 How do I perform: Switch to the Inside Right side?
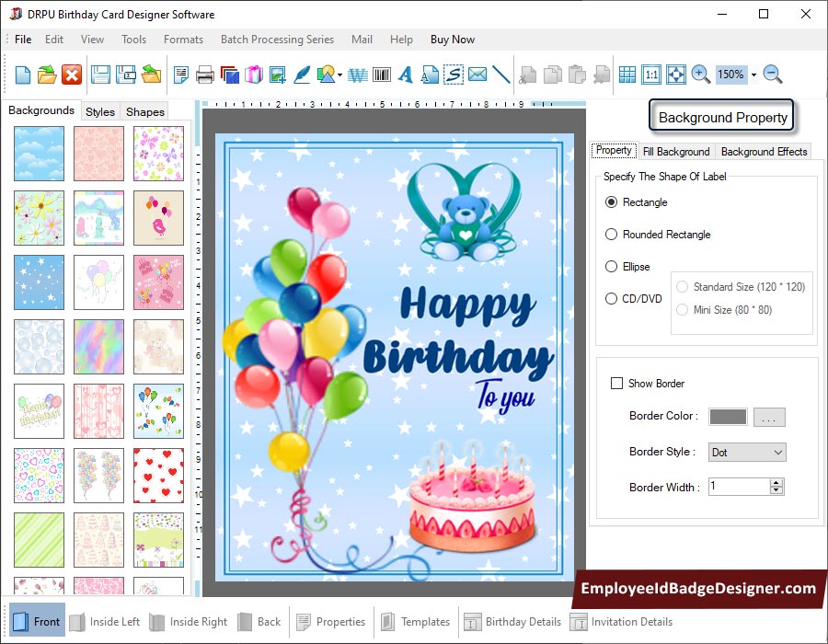(188, 622)
